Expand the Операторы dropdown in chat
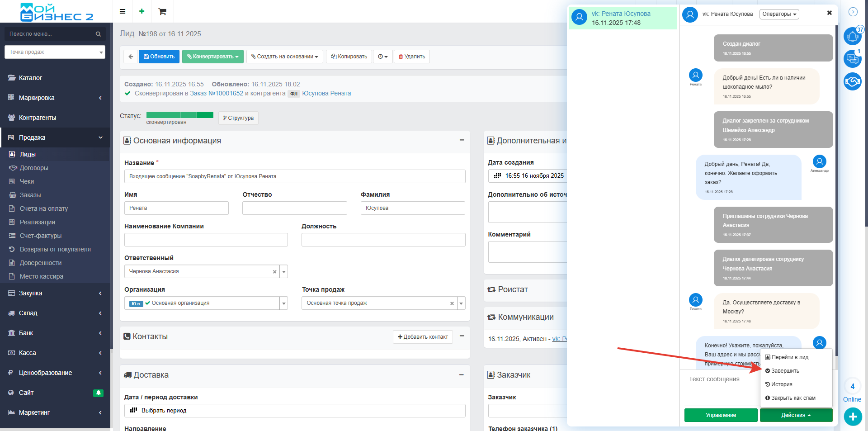868x431 pixels. point(779,14)
